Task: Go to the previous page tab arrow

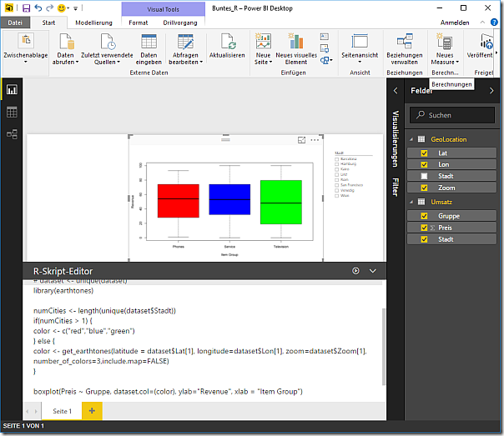Action: (28, 411)
